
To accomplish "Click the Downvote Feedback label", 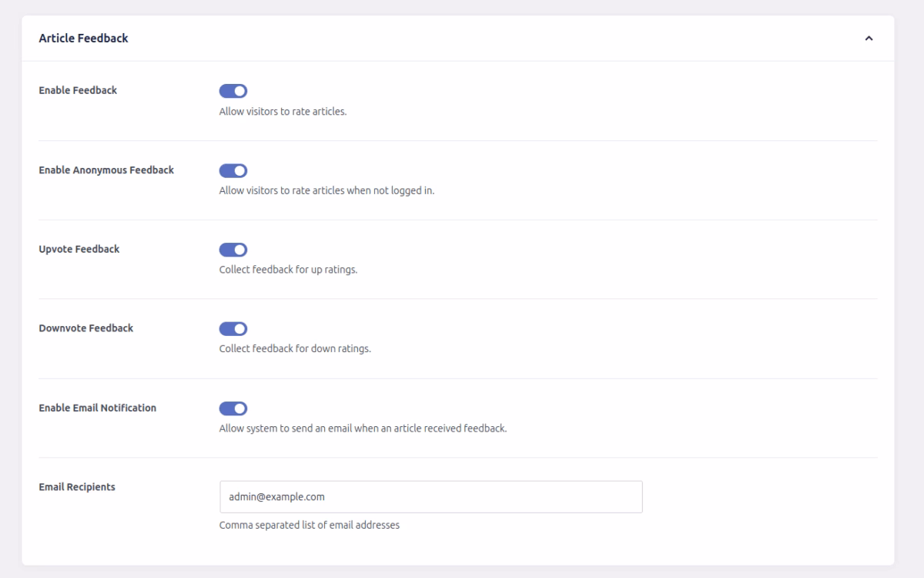I will click(x=86, y=328).
